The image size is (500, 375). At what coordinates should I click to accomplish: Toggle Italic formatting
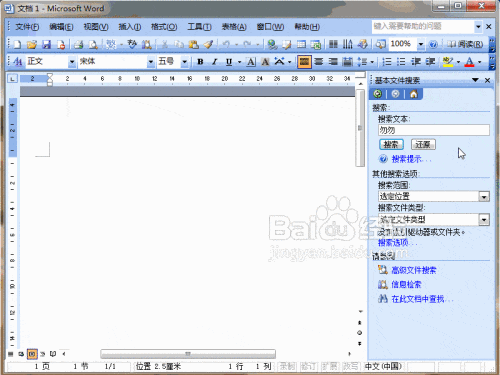coord(215,62)
